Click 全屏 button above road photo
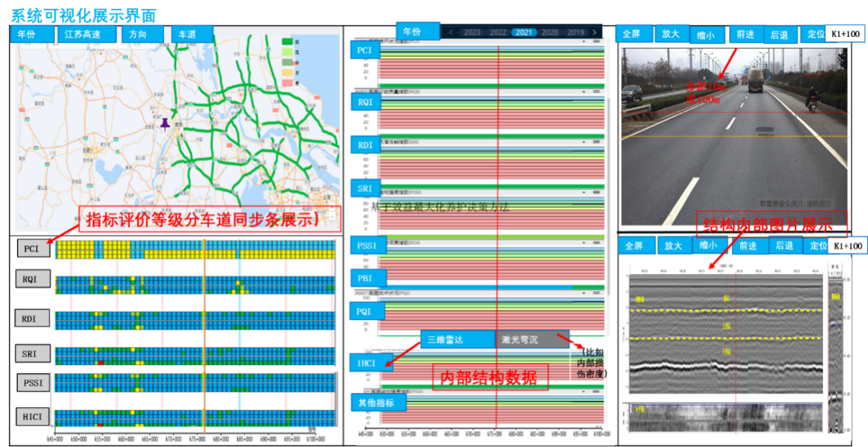Viewport: 868px width, 447px height. tap(632, 34)
